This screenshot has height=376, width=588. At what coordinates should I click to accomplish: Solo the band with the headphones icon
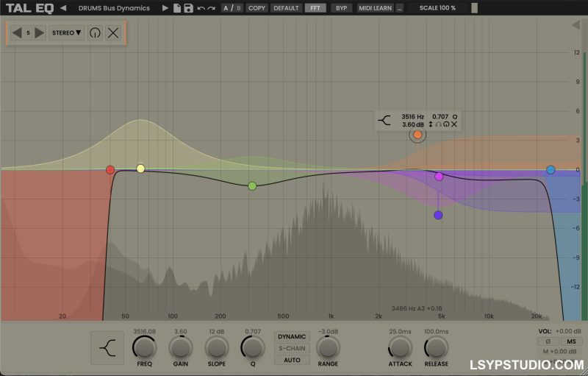coord(438,124)
